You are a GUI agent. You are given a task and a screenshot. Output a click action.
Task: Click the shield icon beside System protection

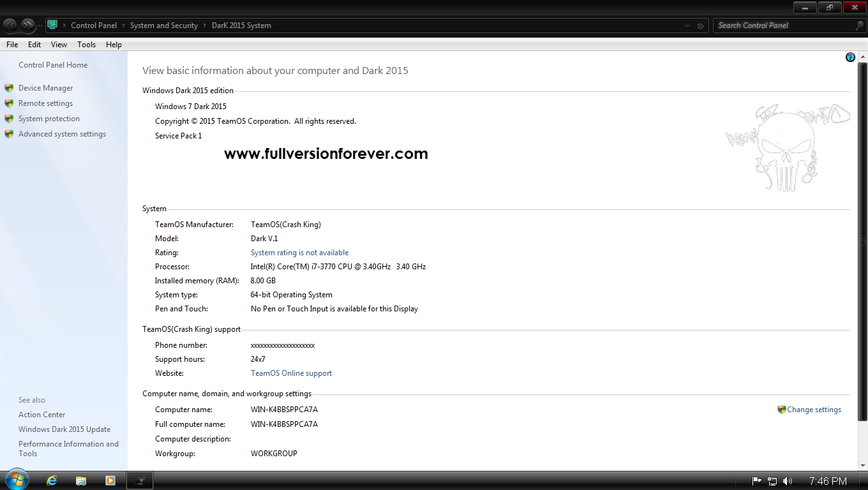[x=9, y=119]
